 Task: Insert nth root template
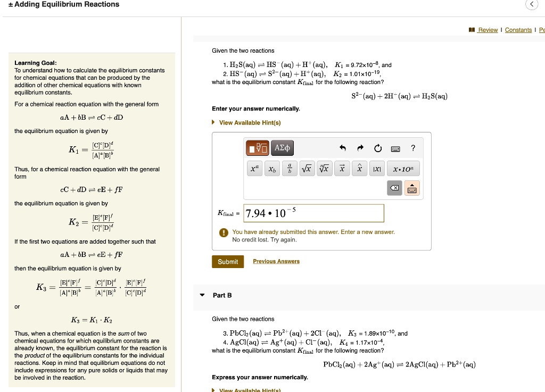tap(325, 169)
